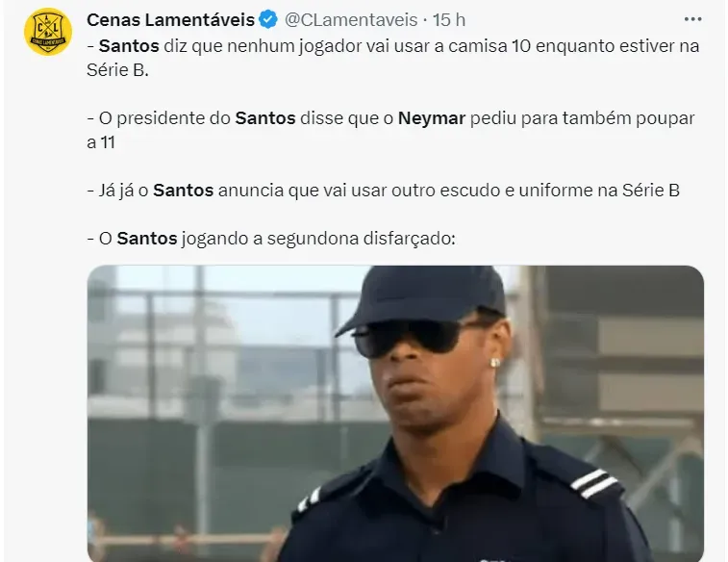Open the @CLamentaveis handle link

[351, 19]
